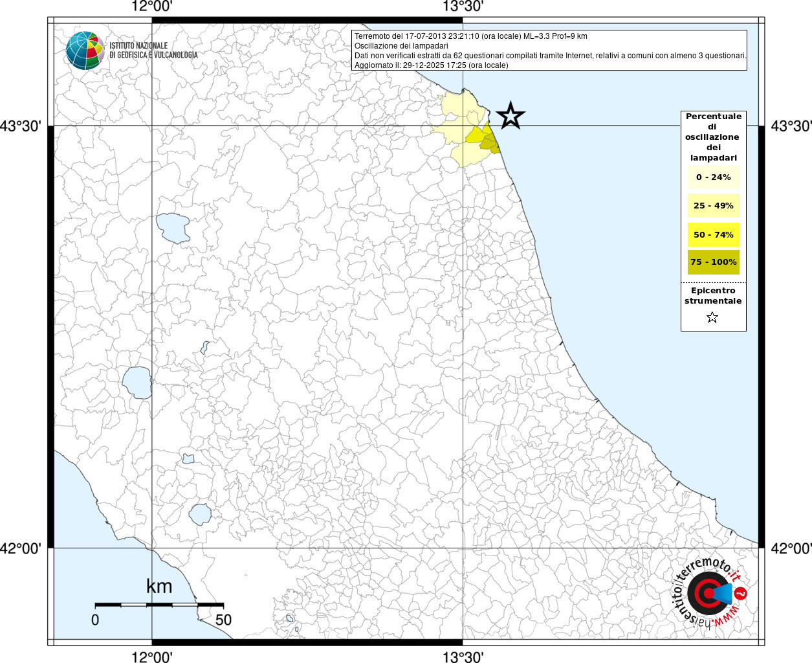Click the 'Oscillazione dei lampadari' subtitle
This screenshot has width=812, height=663.
(x=401, y=46)
